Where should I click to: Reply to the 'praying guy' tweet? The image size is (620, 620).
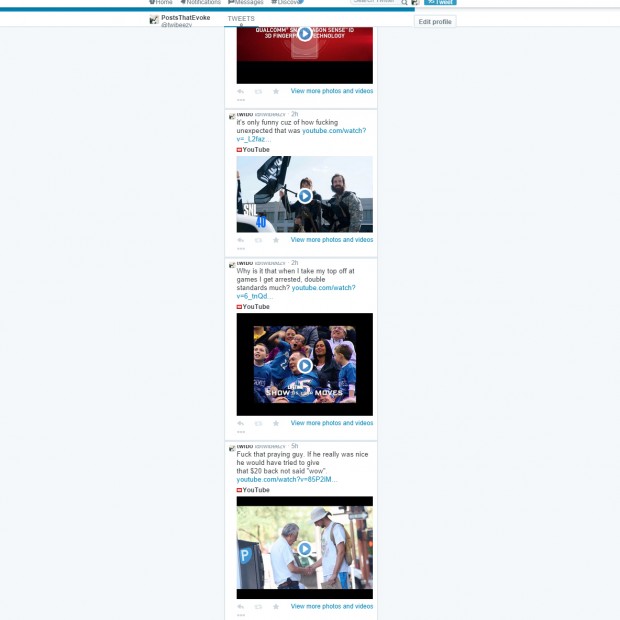(240, 607)
